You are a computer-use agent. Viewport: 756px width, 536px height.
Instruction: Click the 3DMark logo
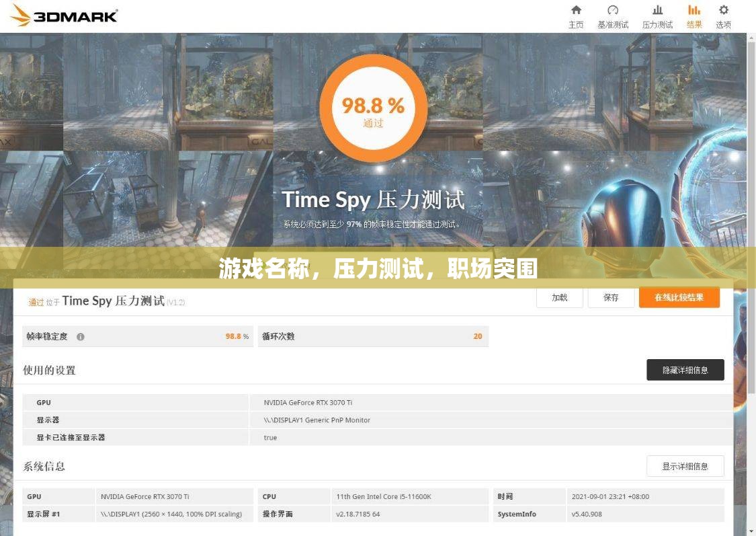[x=64, y=15]
